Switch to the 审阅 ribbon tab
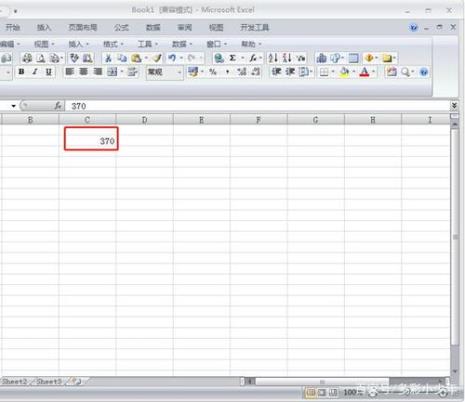The width and height of the screenshot is (465, 402). 184,28
